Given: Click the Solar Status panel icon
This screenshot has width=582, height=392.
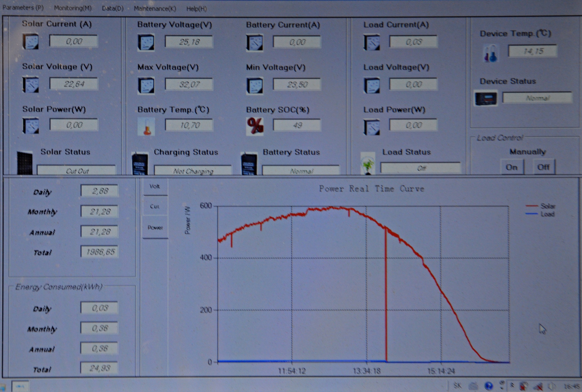Looking at the screenshot, I should pos(25,163).
